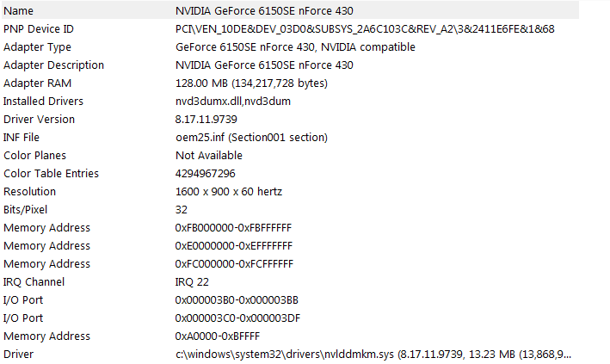Select the Bits/Pixel row

[x=290, y=210]
